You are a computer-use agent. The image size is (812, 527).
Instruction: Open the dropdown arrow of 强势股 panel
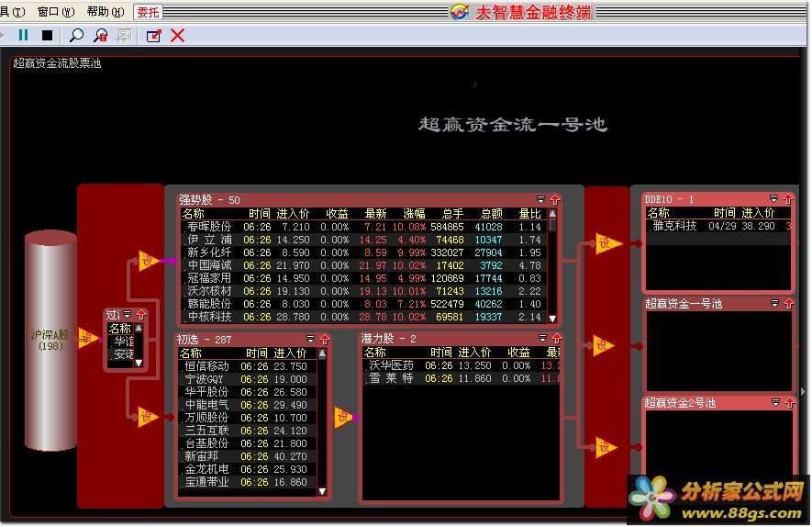[540, 199]
